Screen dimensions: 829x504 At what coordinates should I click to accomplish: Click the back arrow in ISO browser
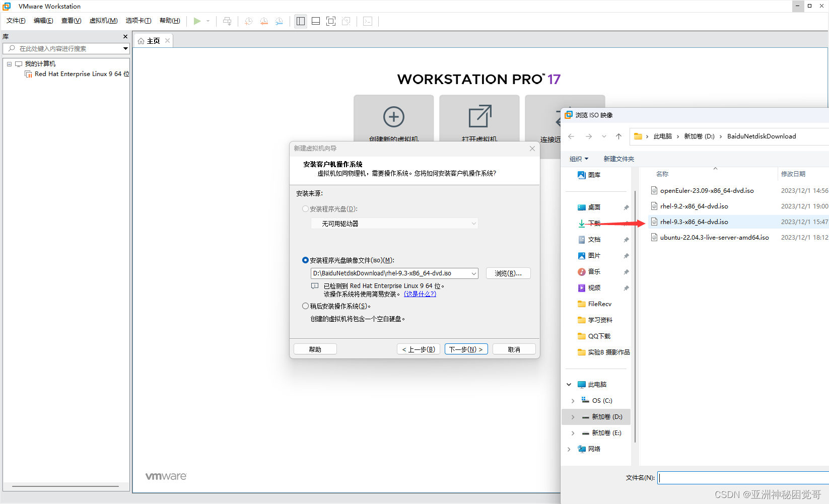click(x=571, y=136)
